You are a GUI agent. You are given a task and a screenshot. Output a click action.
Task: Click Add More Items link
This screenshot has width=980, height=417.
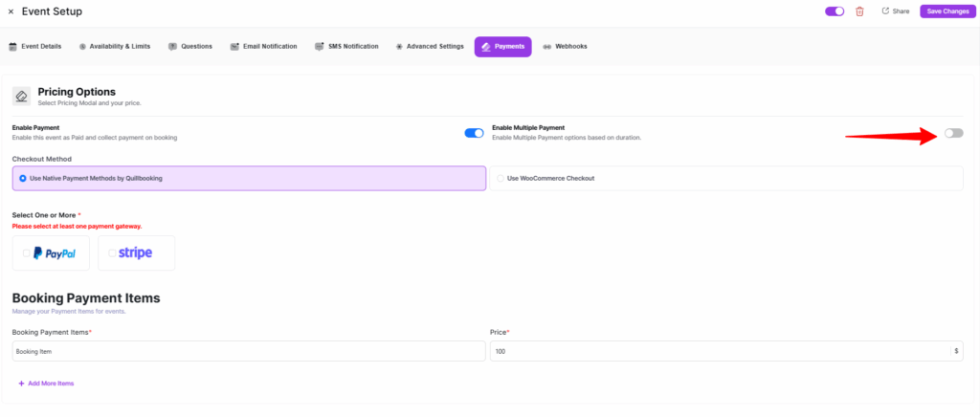pos(46,384)
